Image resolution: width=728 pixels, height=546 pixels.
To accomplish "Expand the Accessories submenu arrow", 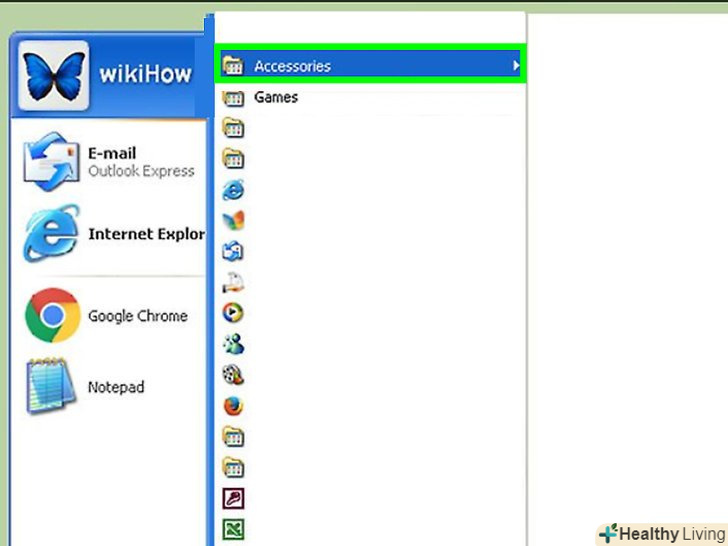I will (x=516, y=66).
